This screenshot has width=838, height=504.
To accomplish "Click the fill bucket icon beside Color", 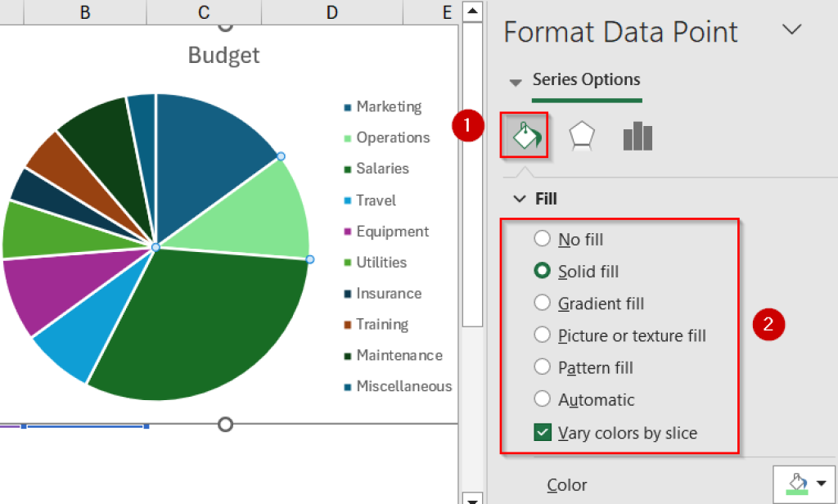I will click(795, 483).
